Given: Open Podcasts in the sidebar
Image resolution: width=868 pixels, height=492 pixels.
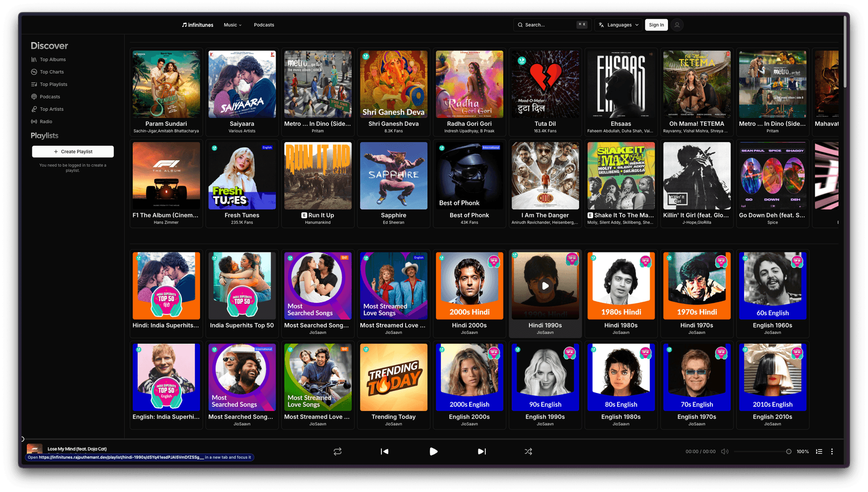Looking at the screenshot, I should [x=46, y=97].
